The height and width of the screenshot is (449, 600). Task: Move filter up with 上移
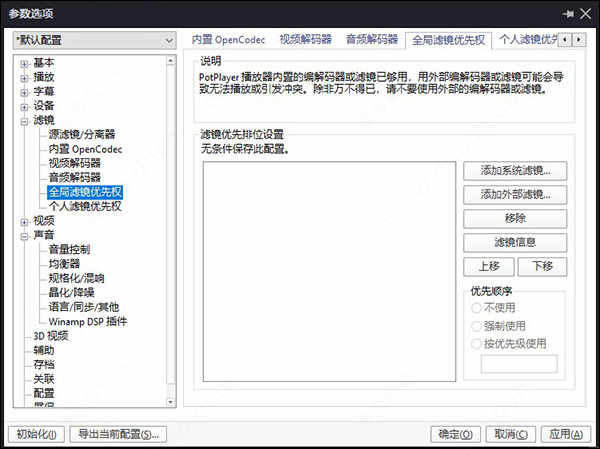pos(489,266)
